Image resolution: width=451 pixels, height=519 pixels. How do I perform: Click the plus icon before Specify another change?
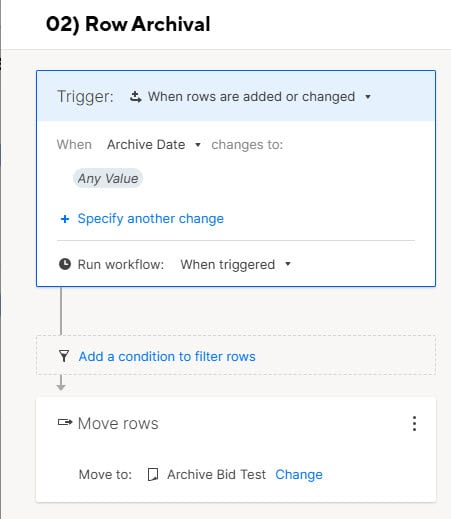coord(65,219)
